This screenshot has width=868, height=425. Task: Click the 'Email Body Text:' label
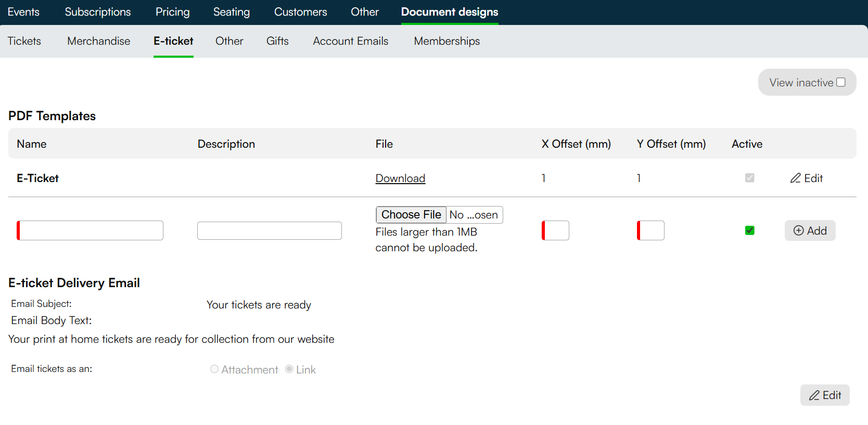(52, 320)
